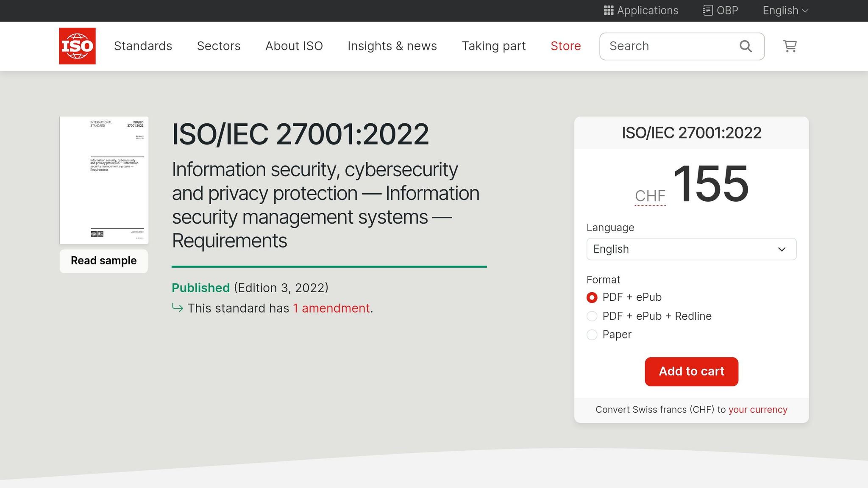Click the your currency conversion link
The width and height of the screenshot is (868, 488).
coord(758,409)
